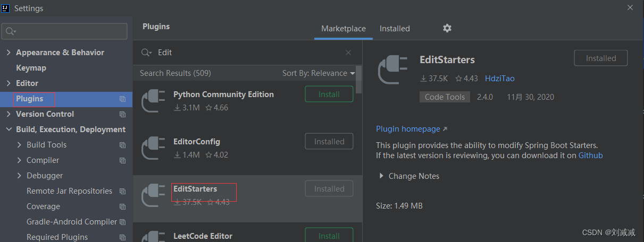Expand the Debugger node
The height and width of the screenshot is (242, 644).
click(19, 176)
